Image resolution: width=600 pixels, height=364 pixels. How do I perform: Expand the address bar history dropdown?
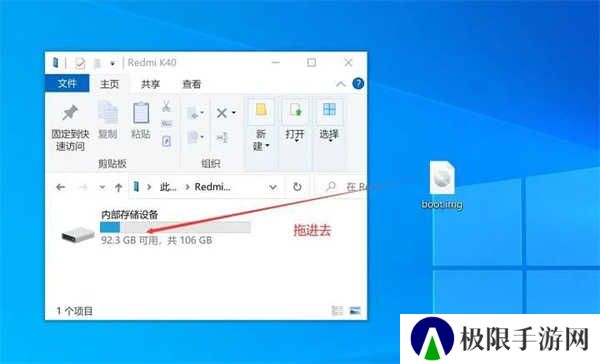[x=273, y=187]
